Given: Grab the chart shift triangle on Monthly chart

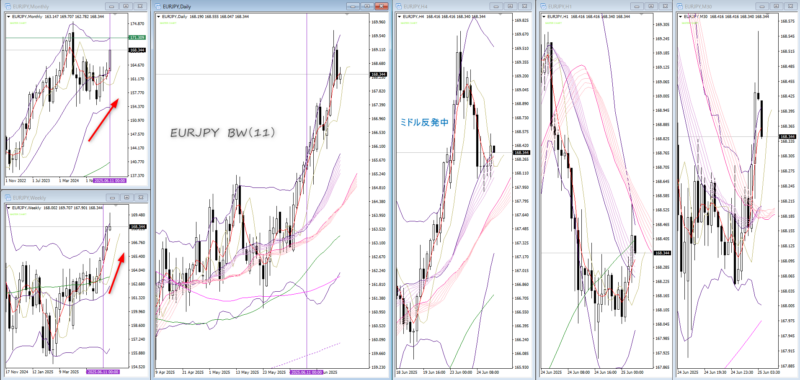Looking at the screenshot, I should pyautogui.click(x=115, y=15).
